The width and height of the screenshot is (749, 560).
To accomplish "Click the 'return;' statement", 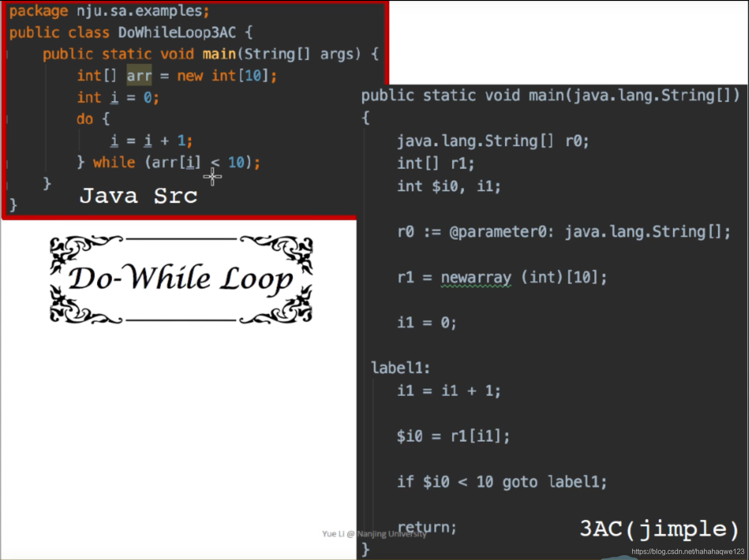I will [x=427, y=527].
